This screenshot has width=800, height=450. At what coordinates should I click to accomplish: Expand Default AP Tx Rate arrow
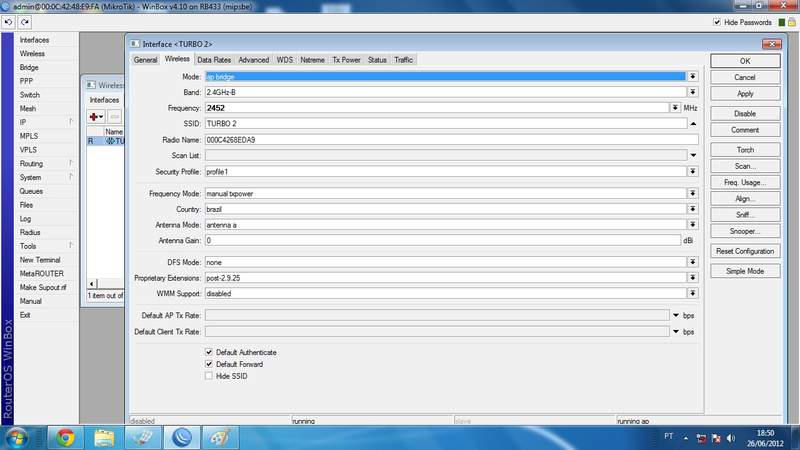point(676,315)
